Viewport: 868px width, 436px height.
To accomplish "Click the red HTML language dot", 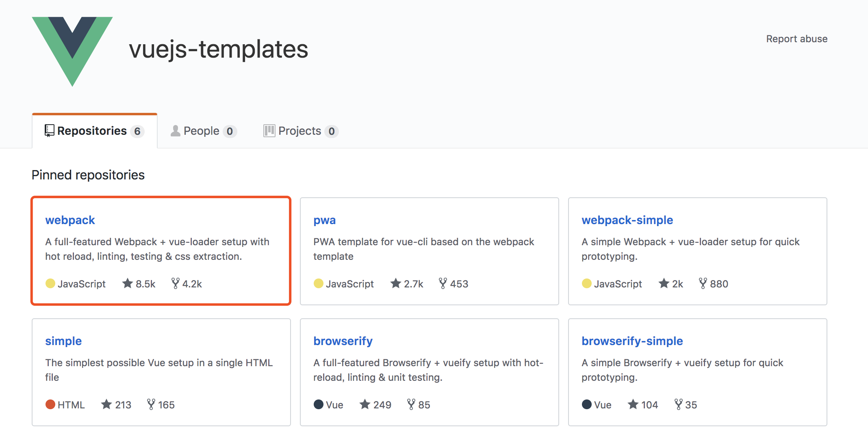I will (x=50, y=404).
